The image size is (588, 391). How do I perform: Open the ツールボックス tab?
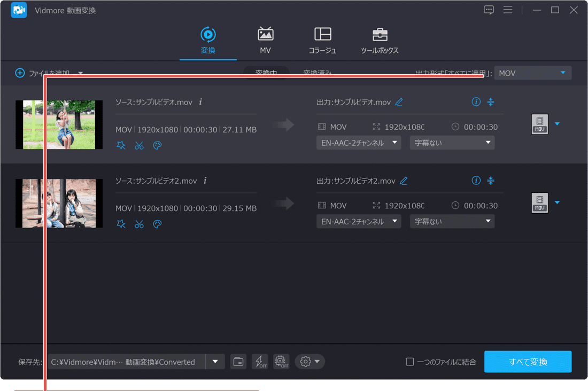[x=380, y=41]
